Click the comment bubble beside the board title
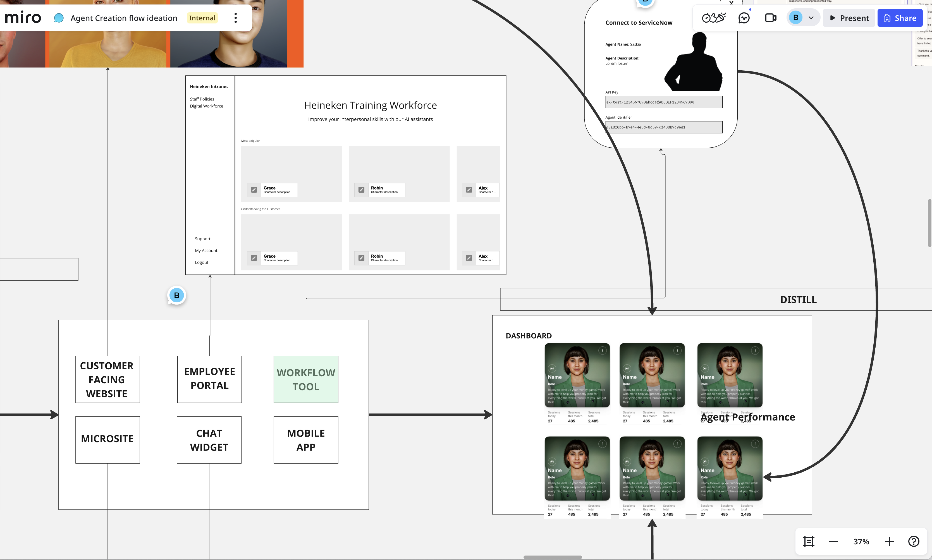 (59, 18)
